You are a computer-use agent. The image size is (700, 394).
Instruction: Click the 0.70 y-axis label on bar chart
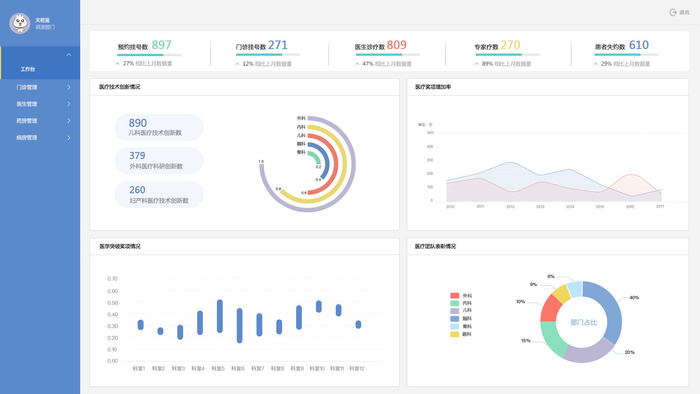(x=112, y=279)
